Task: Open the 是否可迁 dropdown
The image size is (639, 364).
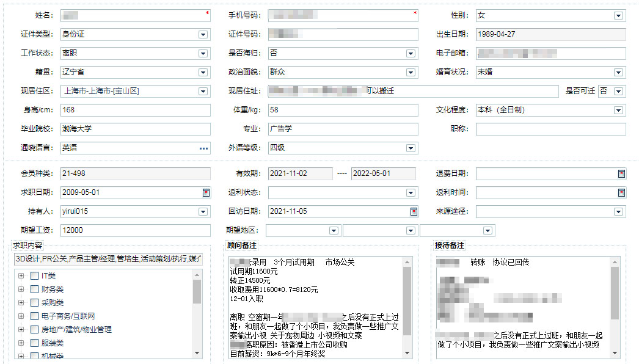Action: (618, 92)
